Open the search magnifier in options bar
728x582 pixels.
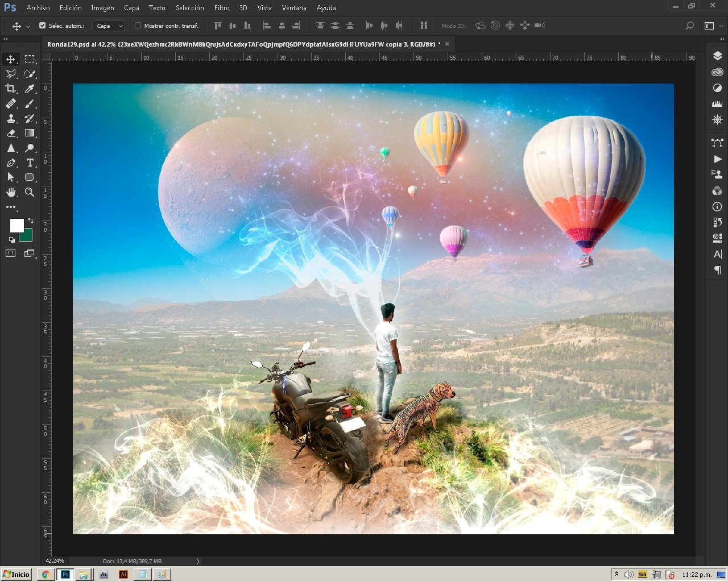tap(690, 26)
